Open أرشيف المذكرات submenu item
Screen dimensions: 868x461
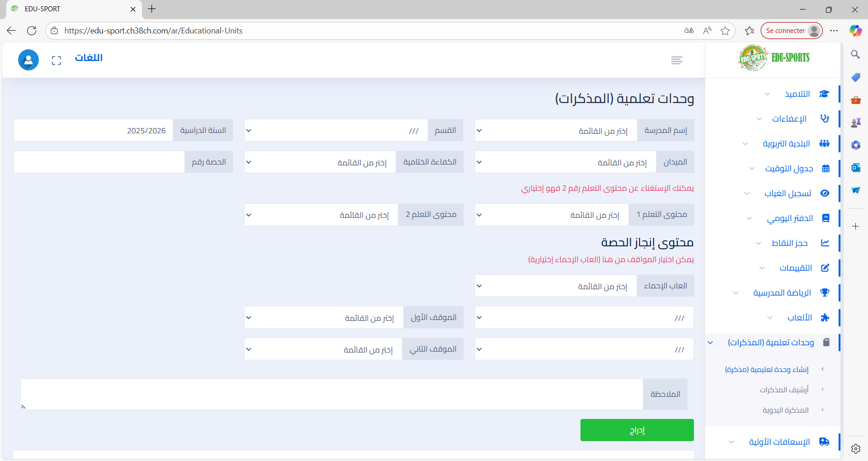(x=784, y=390)
